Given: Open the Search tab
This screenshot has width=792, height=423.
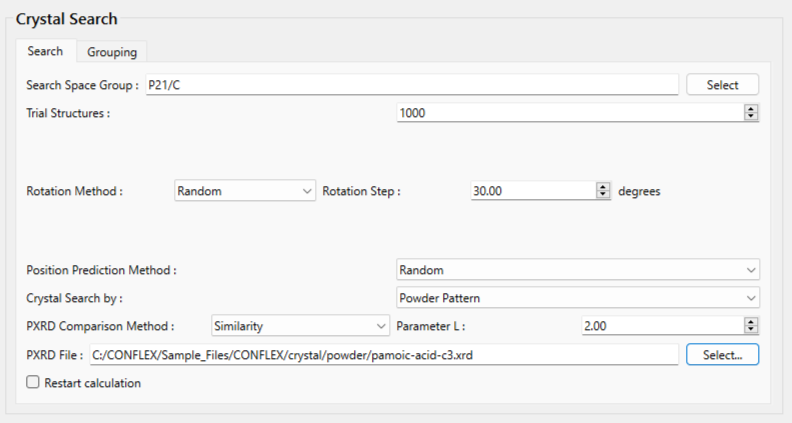Looking at the screenshot, I should click(x=45, y=51).
